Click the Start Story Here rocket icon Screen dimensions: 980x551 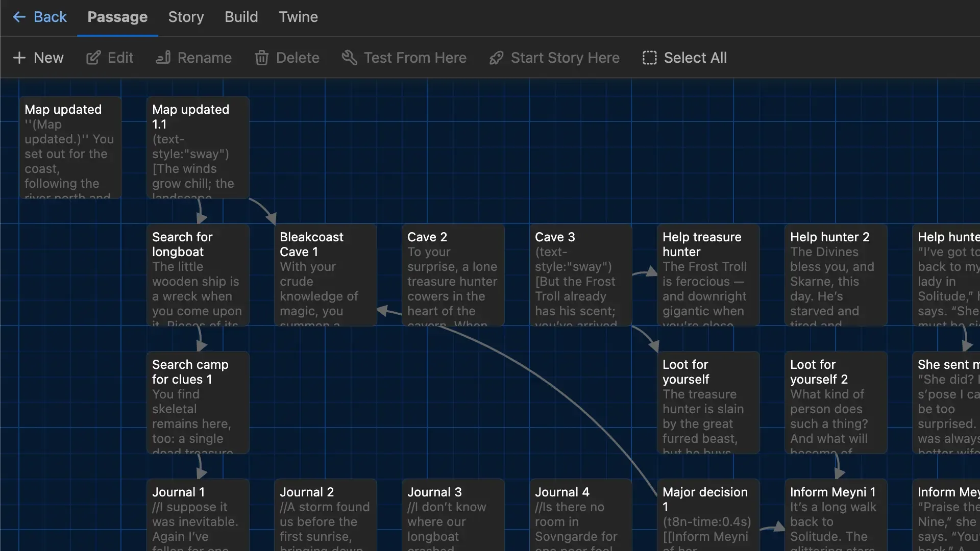[x=496, y=58]
